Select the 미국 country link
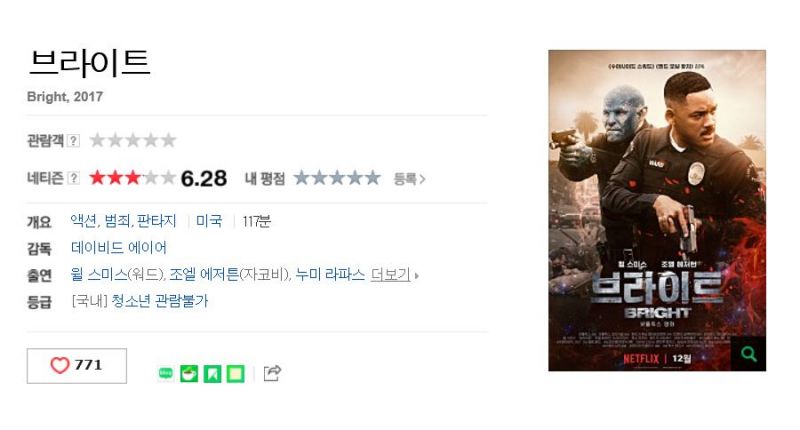Image resolution: width=800 pixels, height=430 pixels. click(209, 221)
